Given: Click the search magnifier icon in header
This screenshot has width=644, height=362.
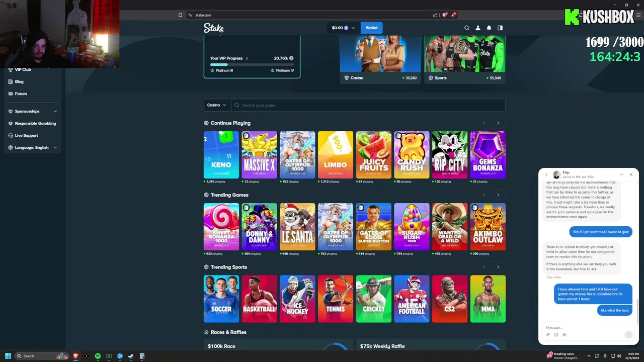Looking at the screenshot, I should tap(467, 28).
